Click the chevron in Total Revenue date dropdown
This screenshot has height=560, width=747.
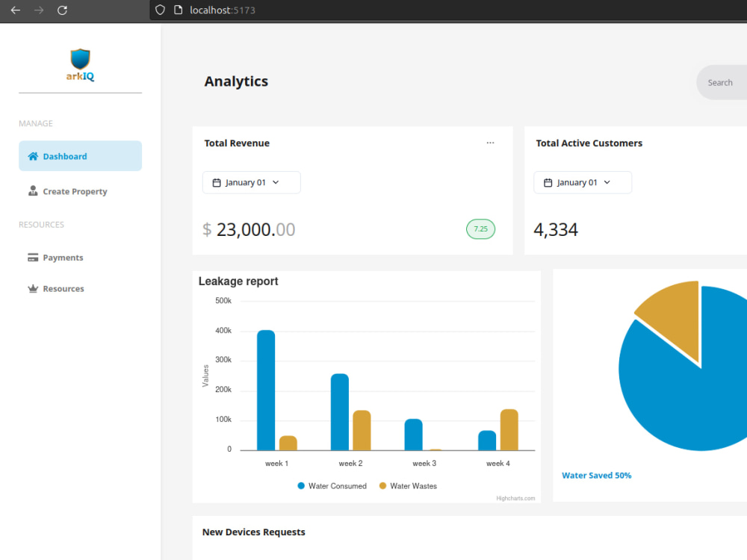coord(276,182)
